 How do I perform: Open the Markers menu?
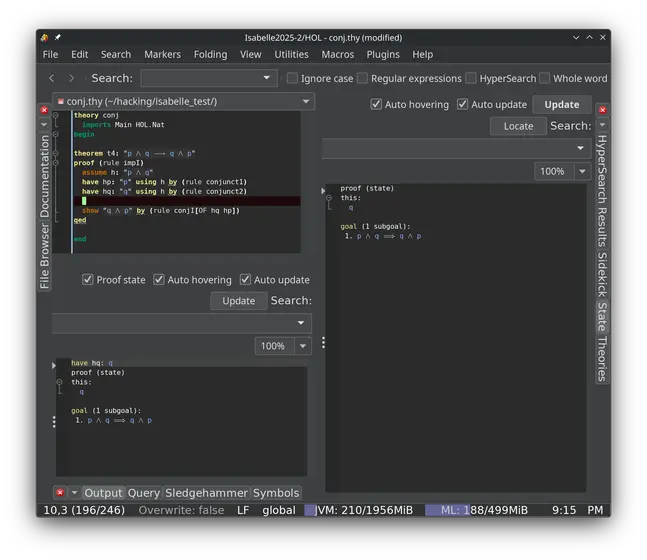pyautogui.click(x=162, y=54)
